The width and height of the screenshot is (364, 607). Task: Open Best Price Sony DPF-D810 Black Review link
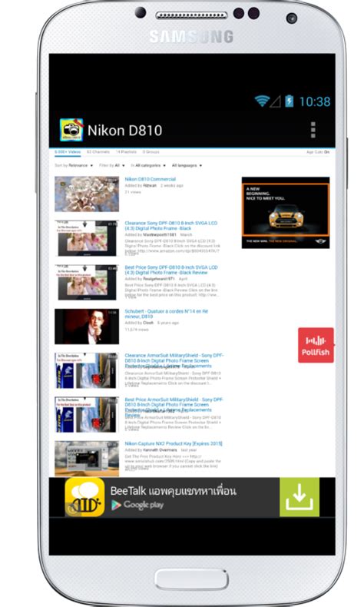(171, 270)
